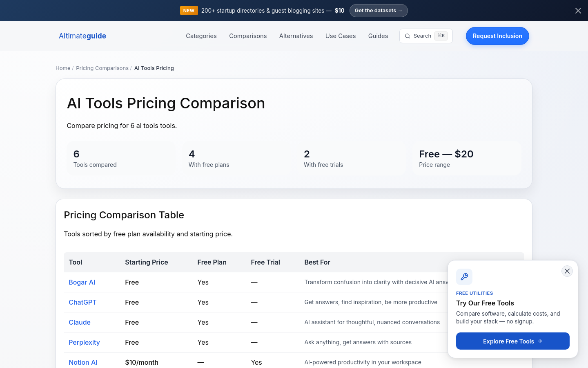Click the $10 price in banner
Viewport: 588px width, 368px height.
(x=340, y=11)
